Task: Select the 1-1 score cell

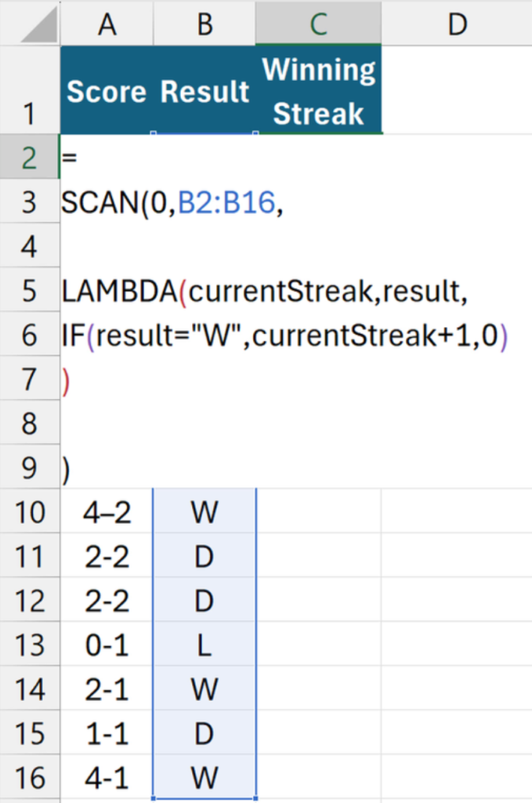Action: coord(107,734)
